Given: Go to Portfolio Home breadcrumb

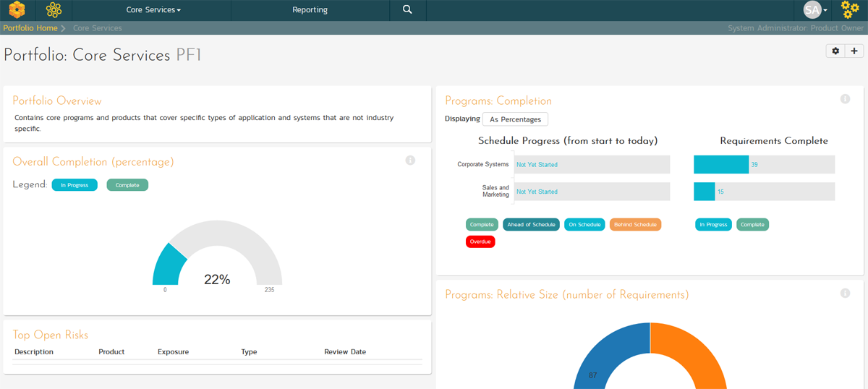Looking at the screenshot, I should (x=30, y=28).
